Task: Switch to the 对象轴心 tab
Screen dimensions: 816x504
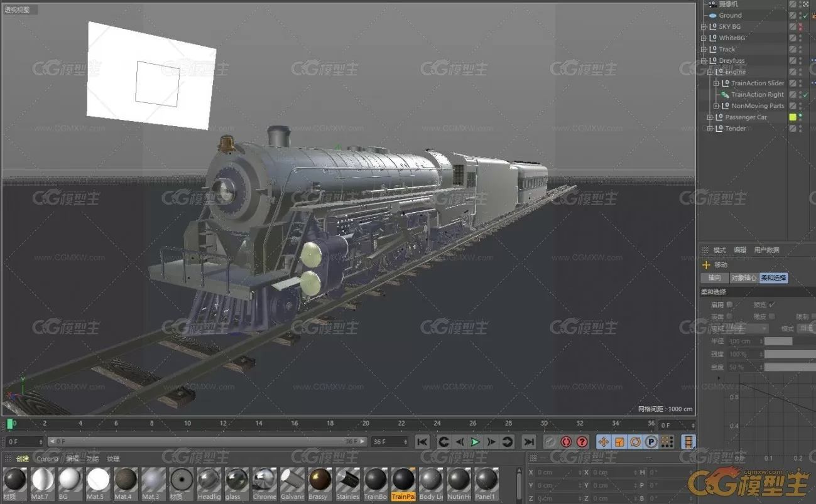Action: click(744, 278)
